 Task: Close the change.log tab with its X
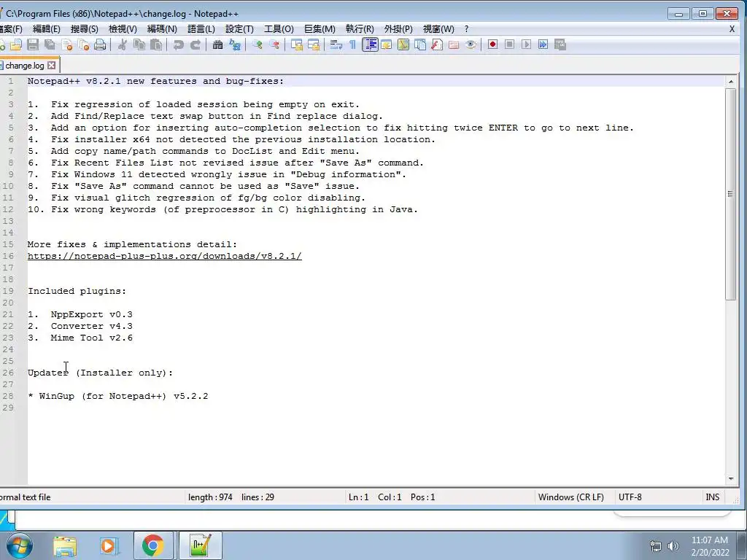52,65
